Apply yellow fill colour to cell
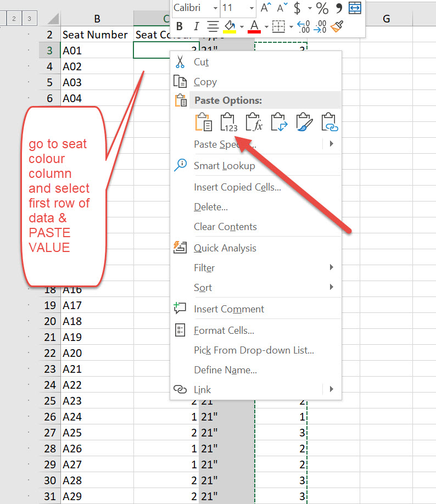 click(x=230, y=26)
